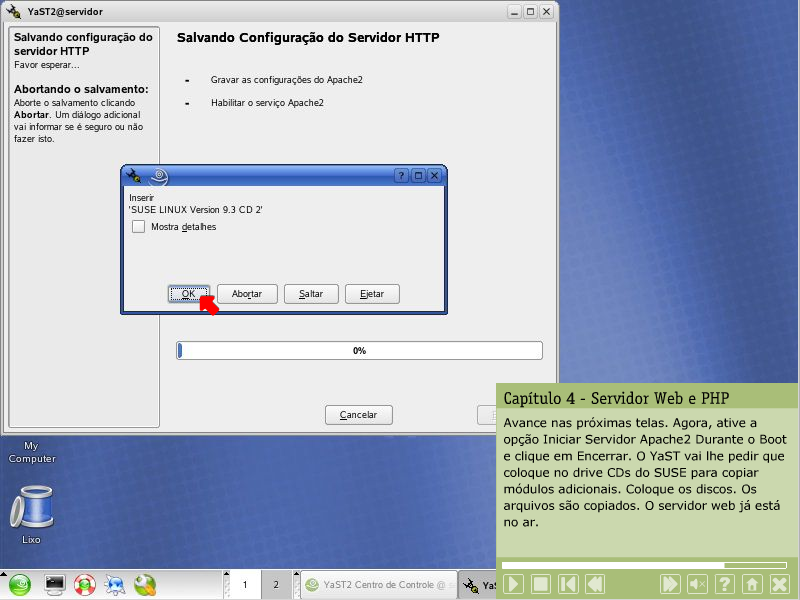The image size is (800, 600).
Task: Switch to virtual desktop 2
Action: click(275, 585)
